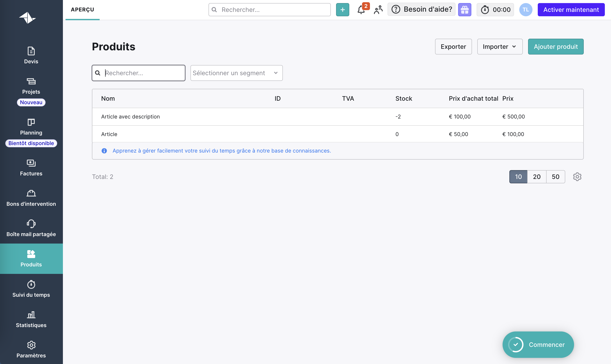
Task: Click the info icon in the banner
Action: click(104, 151)
